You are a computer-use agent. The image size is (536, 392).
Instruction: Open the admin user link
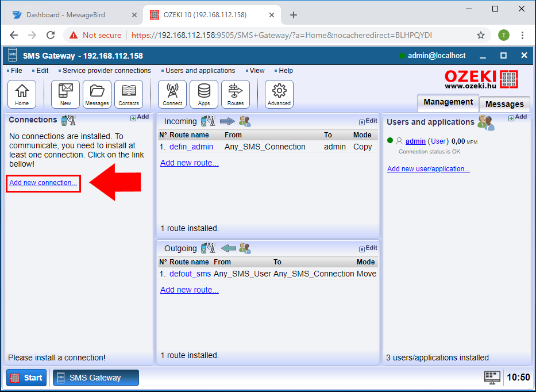pos(415,141)
